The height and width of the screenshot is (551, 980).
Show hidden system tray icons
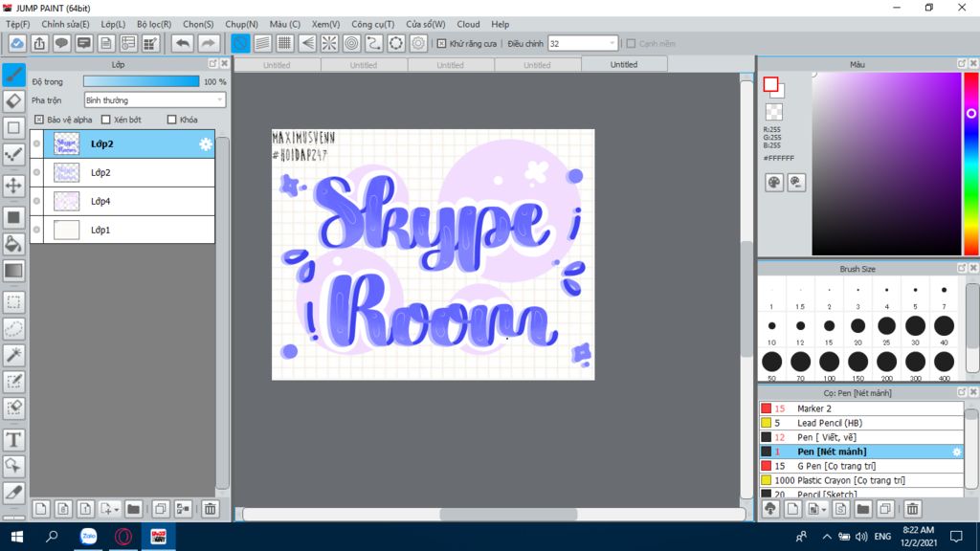point(826,537)
